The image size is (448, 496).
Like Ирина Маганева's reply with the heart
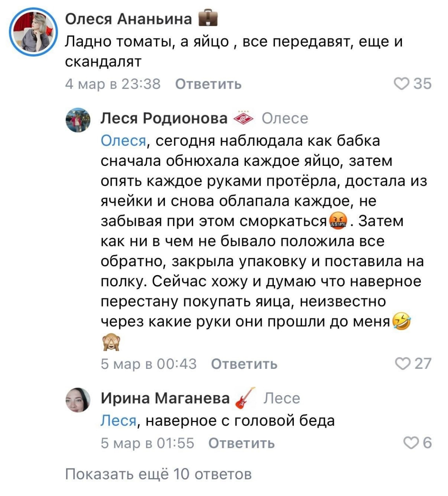411,443
